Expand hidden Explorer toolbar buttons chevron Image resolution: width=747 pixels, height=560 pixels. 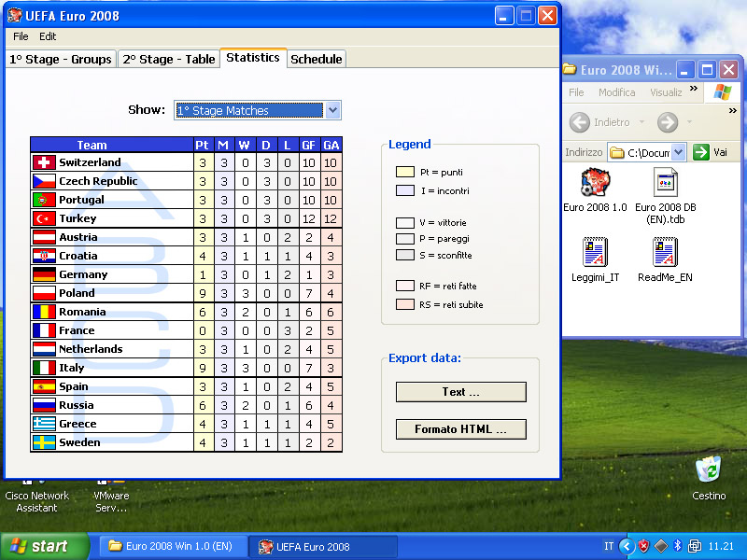click(733, 111)
